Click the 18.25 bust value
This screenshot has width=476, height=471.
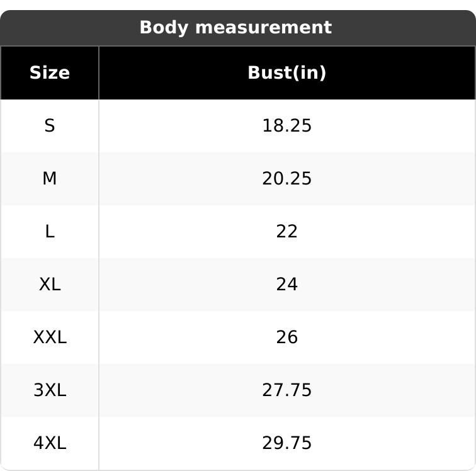(286, 126)
